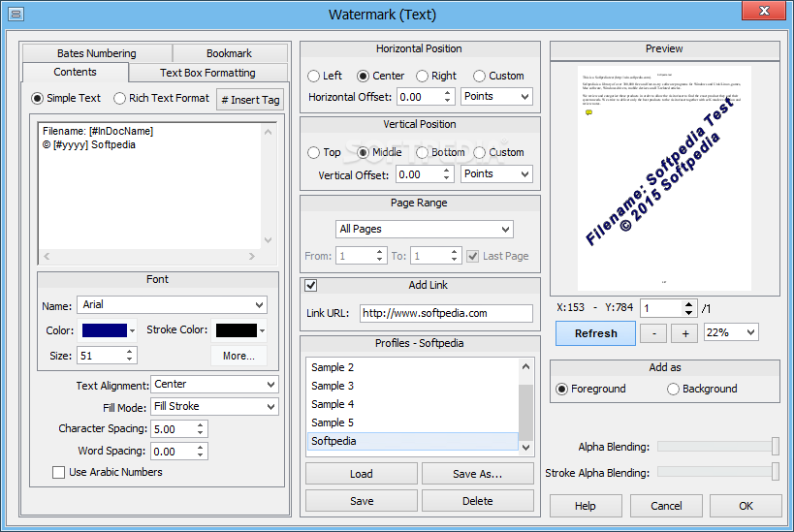This screenshot has height=532, width=794.
Task: Choose Top vertical position
Action: tap(324, 152)
